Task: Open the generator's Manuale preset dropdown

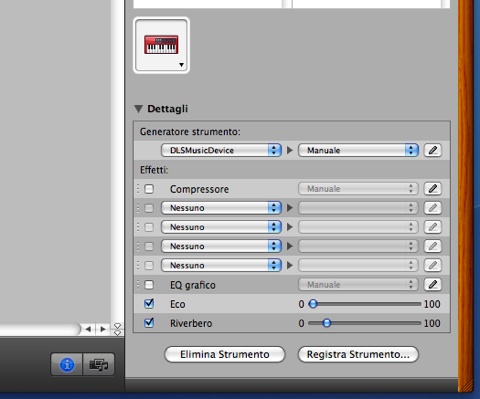Action: coord(358,150)
